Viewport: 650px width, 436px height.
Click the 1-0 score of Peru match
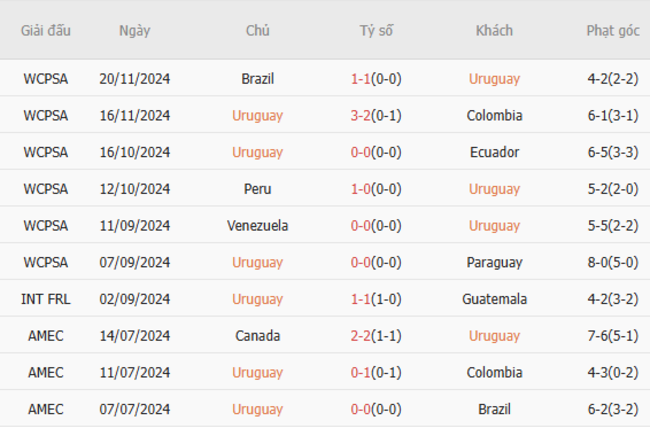click(360, 189)
